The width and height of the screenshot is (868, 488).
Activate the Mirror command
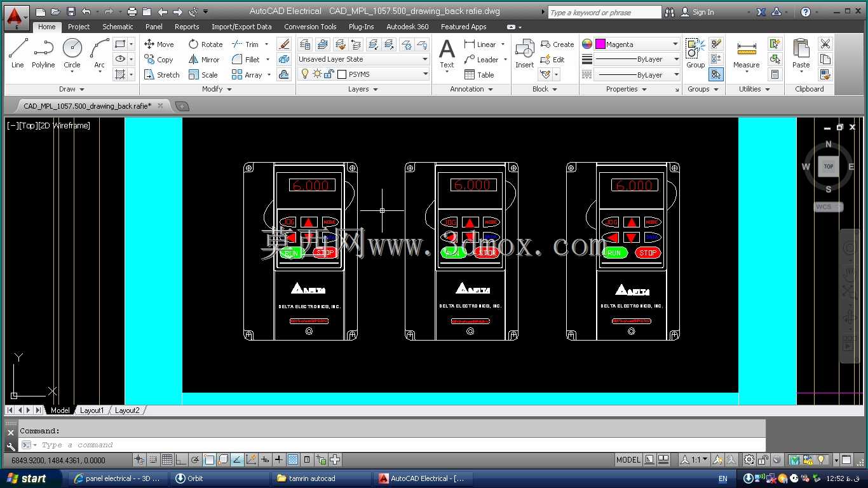204,60
